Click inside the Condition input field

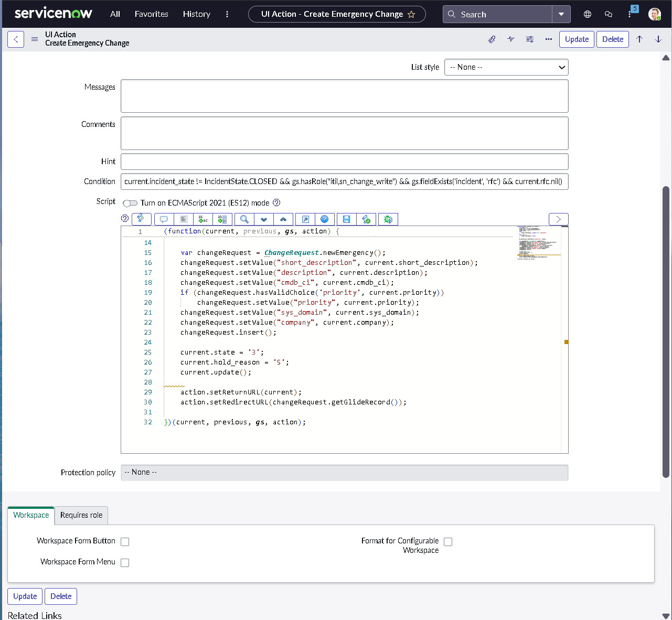click(x=344, y=181)
